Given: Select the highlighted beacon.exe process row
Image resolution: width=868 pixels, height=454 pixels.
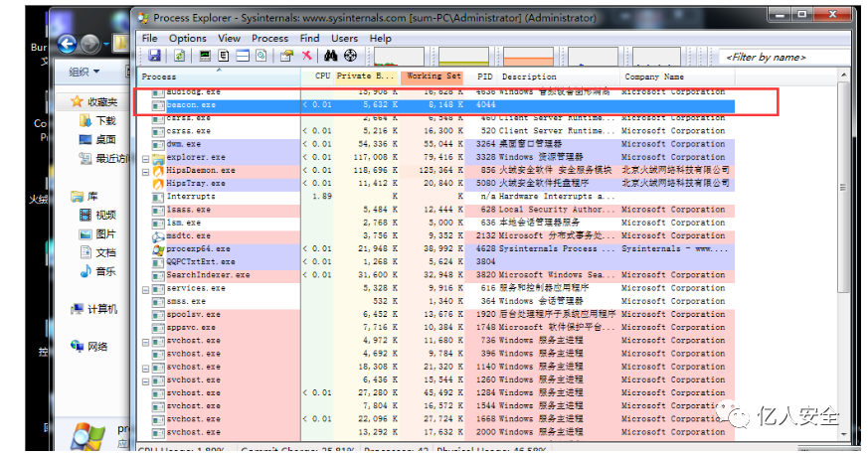Looking at the screenshot, I should (435, 105).
